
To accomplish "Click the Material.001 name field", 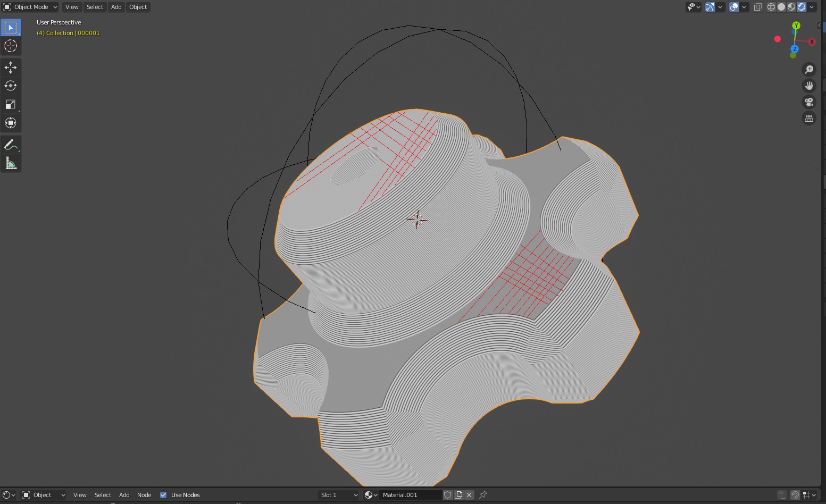I will click(x=411, y=495).
